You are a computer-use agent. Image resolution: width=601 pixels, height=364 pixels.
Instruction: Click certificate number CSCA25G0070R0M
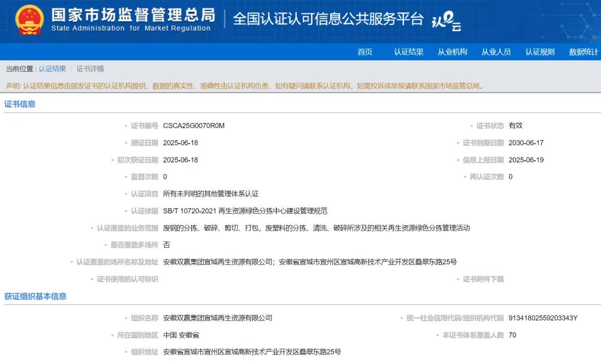point(194,126)
